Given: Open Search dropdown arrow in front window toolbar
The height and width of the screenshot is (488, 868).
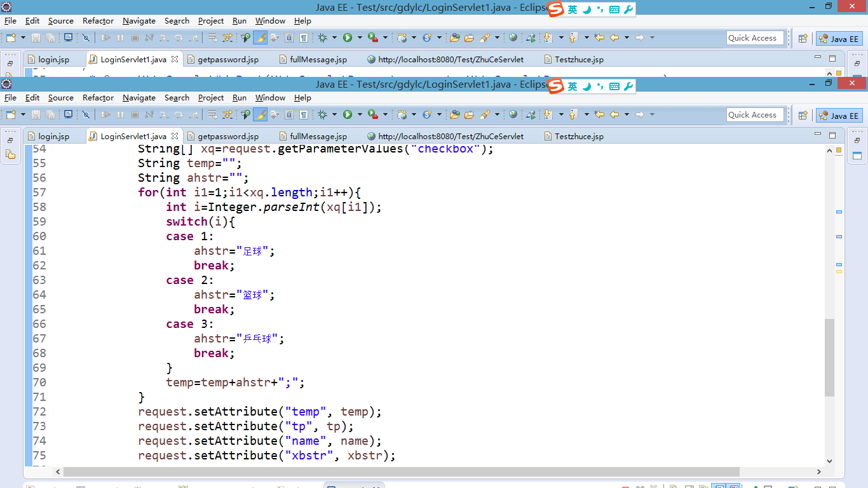Looking at the screenshot, I should click(497, 114).
